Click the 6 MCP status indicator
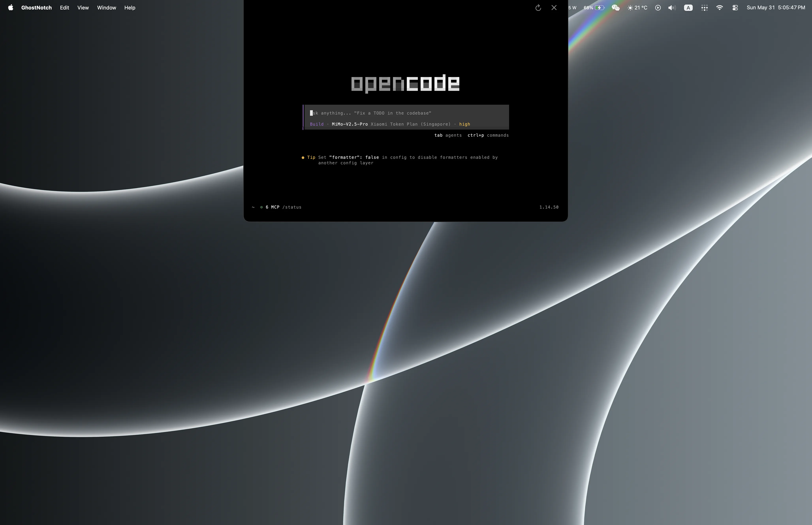 click(x=270, y=207)
